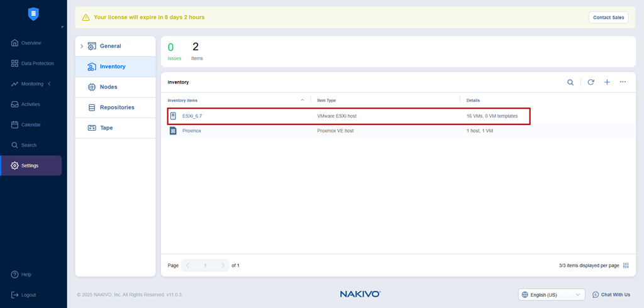Viewport: 644px width, 308px height.
Task: Open the Nodes settings tab
Action: pyautogui.click(x=116, y=87)
